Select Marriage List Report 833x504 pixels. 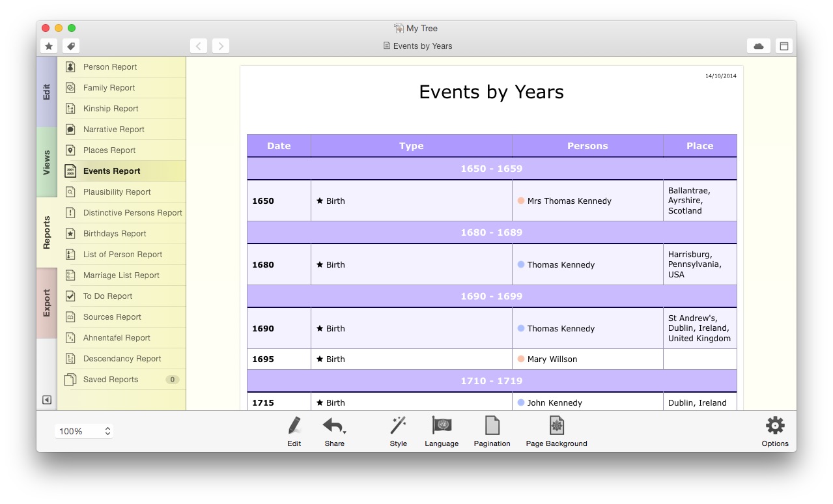(122, 275)
